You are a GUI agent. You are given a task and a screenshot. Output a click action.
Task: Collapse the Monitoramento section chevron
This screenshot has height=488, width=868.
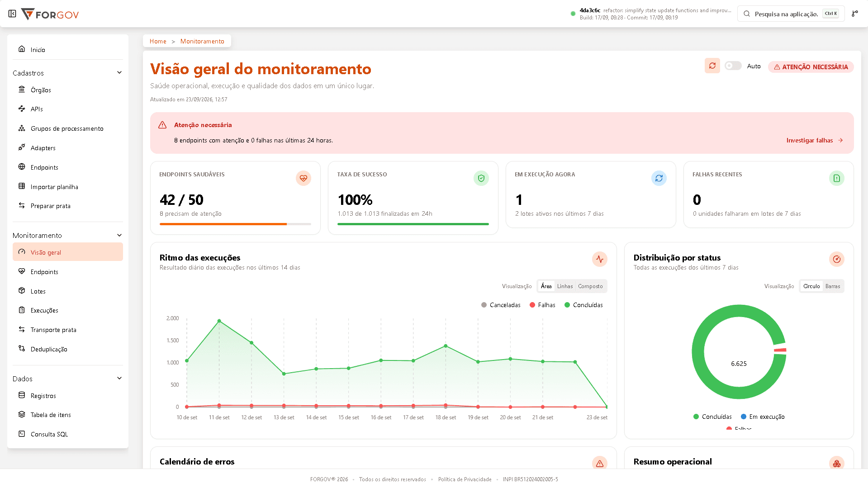tap(119, 235)
